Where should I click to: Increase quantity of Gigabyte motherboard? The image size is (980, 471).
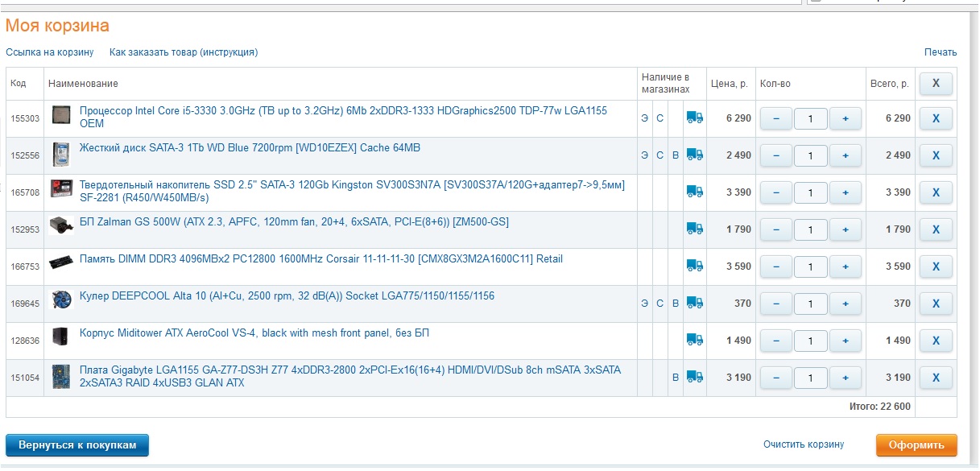coord(846,378)
